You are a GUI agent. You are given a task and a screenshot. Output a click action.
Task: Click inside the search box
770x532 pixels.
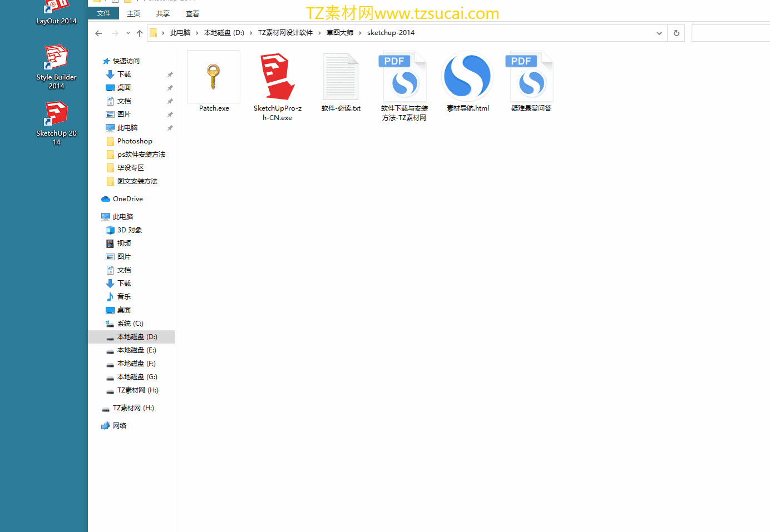(x=730, y=33)
